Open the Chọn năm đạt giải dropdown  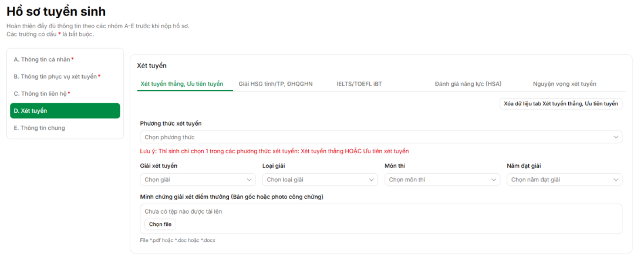click(x=564, y=180)
